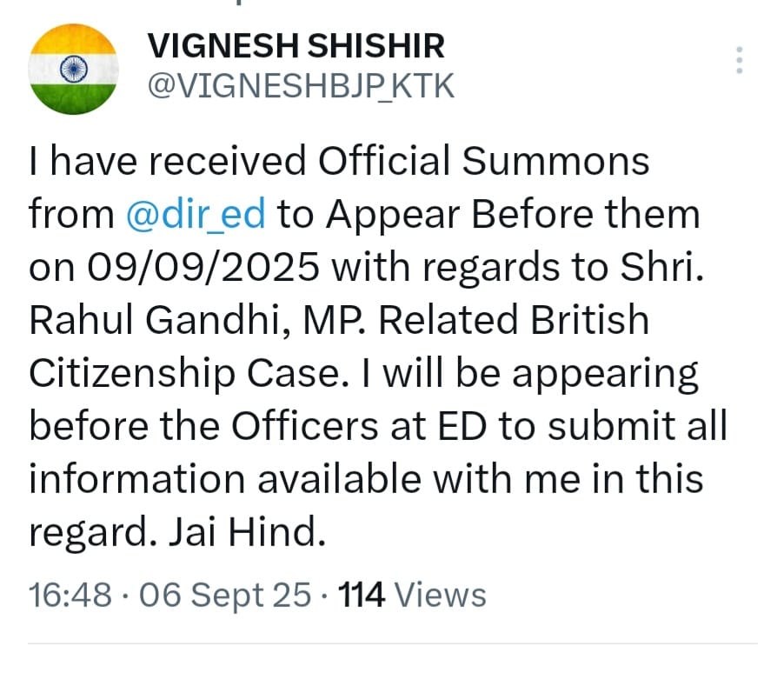Follow the @dir_ed mention link
Viewport: 784px width, 673px height.
196,215
